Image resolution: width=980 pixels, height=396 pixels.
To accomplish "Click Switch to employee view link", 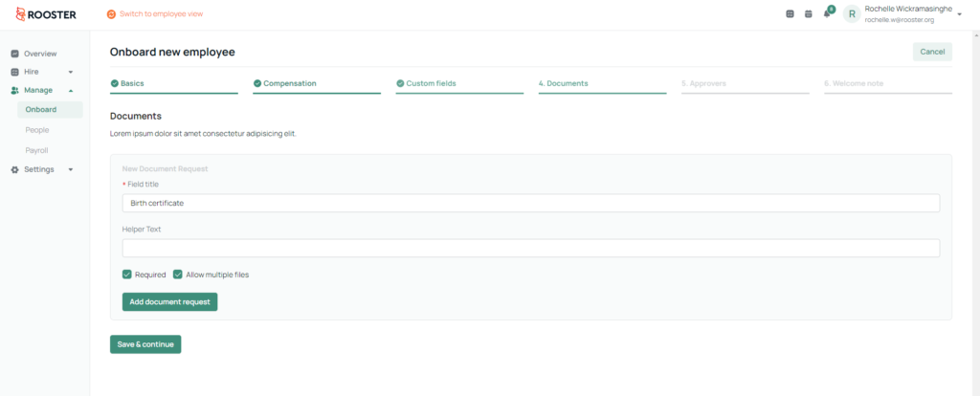I will (x=161, y=13).
